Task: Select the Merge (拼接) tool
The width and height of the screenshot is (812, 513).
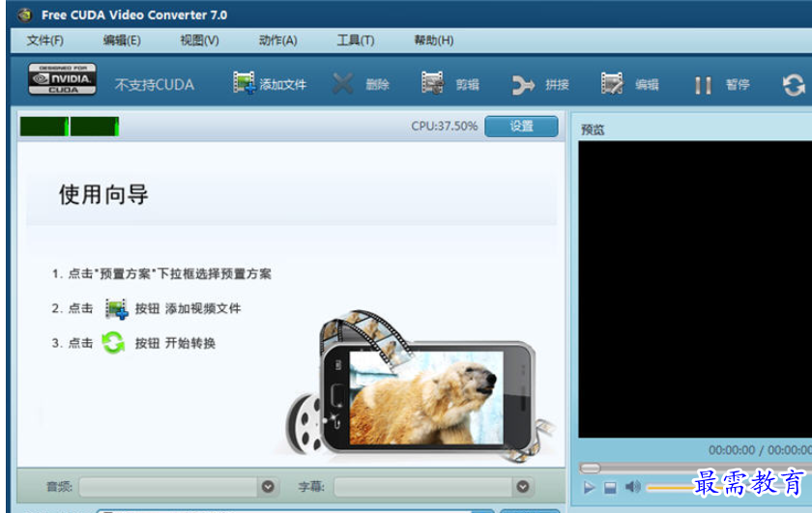Action: coord(540,84)
